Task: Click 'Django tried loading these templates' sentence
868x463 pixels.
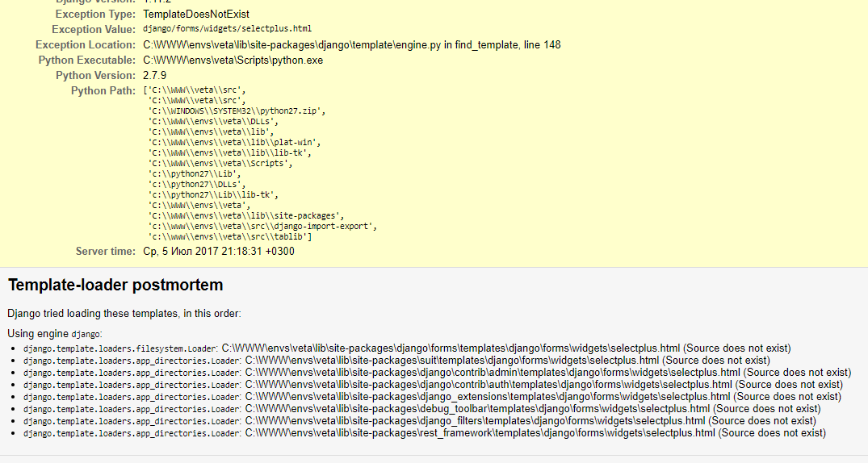Action: [x=124, y=314]
